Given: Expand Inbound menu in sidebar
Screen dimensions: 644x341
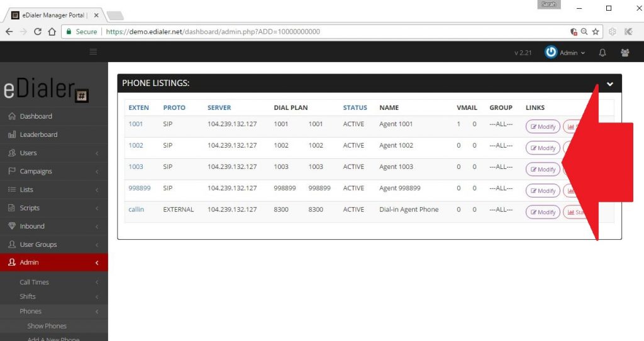Looking at the screenshot, I should [54, 226].
